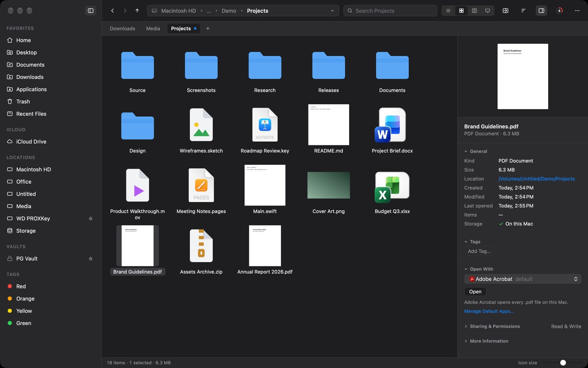Select Roadmap Review.key Keynote icon
The height and width of the screenshot is (368, 588).
tap(265, 125)
